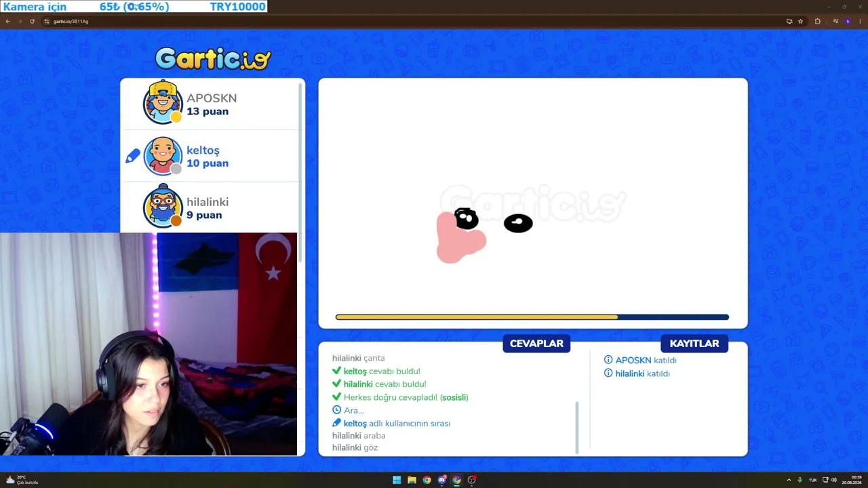Click the 'hilalinki göz' guess
This screenshot has width=868, height=488.
point(355,448)
